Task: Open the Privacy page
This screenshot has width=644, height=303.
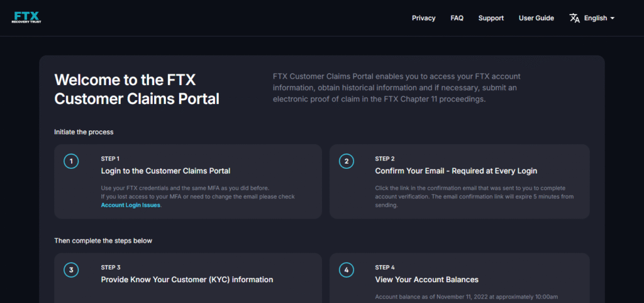Action: (423, 18)
